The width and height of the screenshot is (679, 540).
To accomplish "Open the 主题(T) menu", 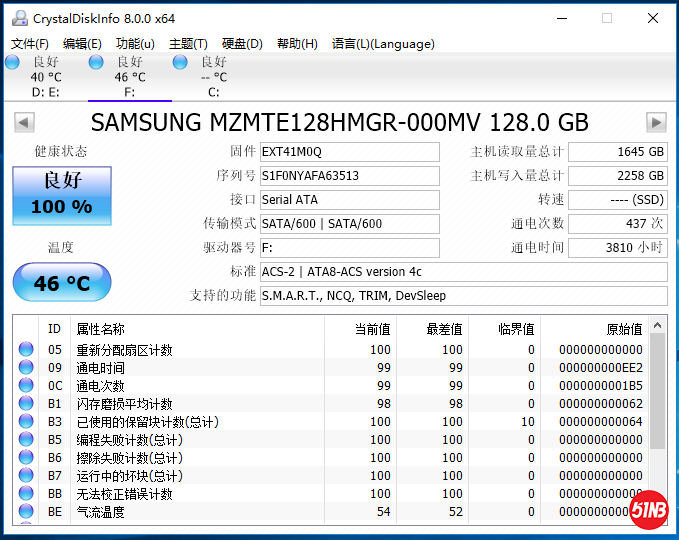I will point(188,44).
